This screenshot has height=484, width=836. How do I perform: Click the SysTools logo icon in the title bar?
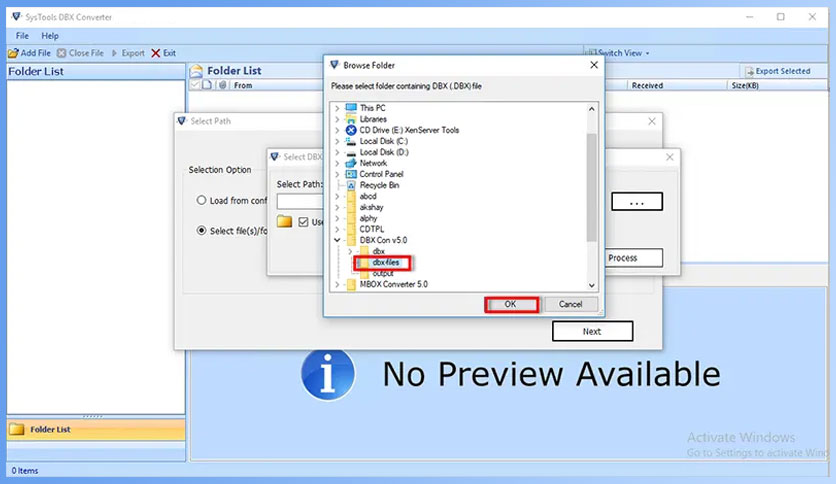(16, 17)
